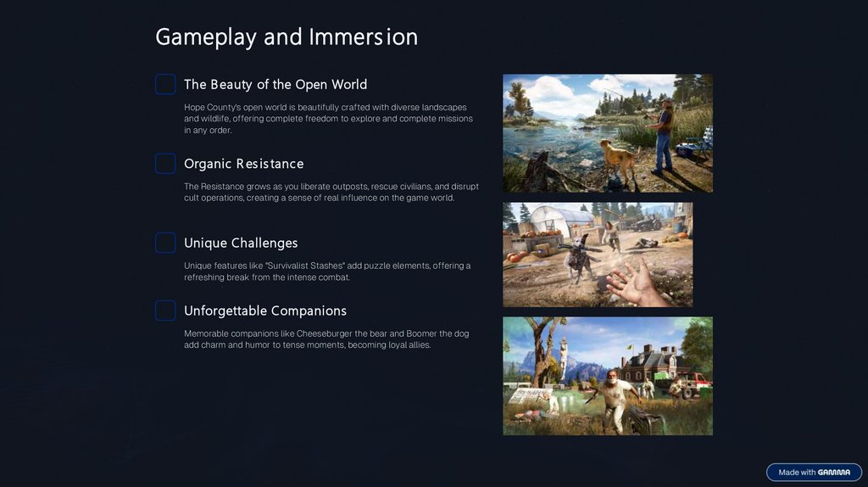
Task: Tick the checkbox beside The Beauty of the Open World
Action: point(165,84)
